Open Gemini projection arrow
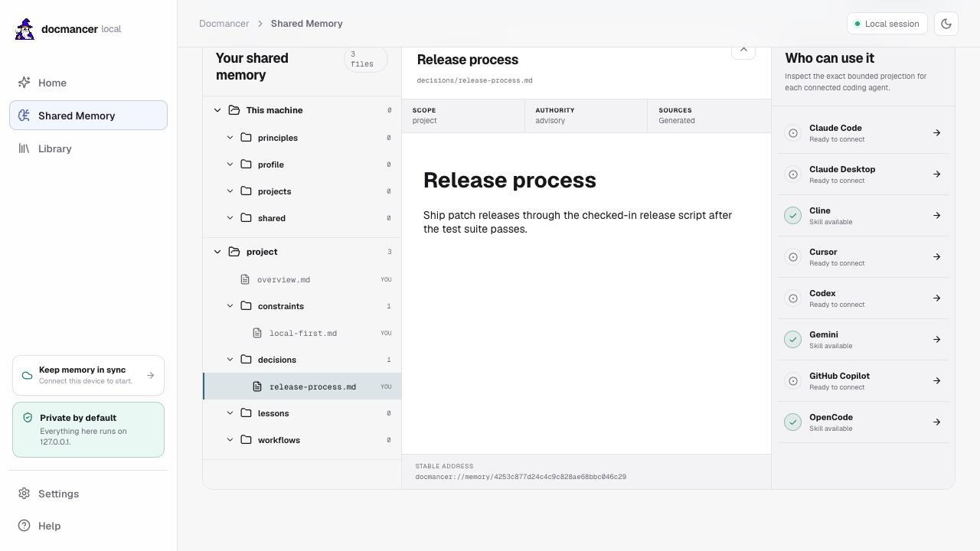The height and width of the screenshot is (551, 980). [x=937, y=340]
